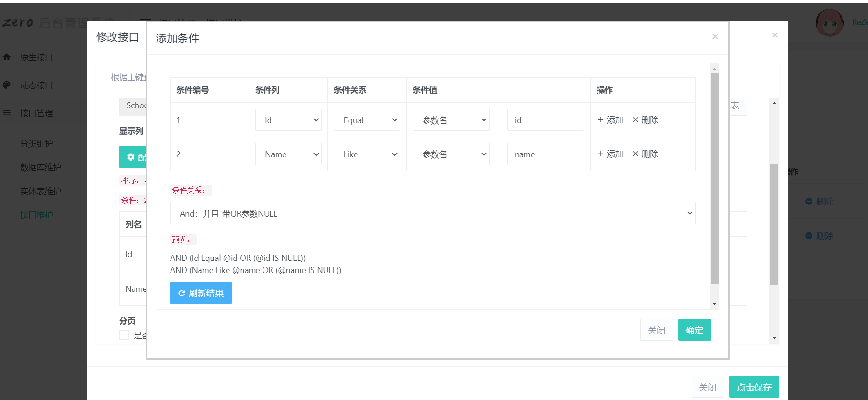Expand 接口管理 in the sidebar
Screen dimensions: 868x400
coord(36,113)
